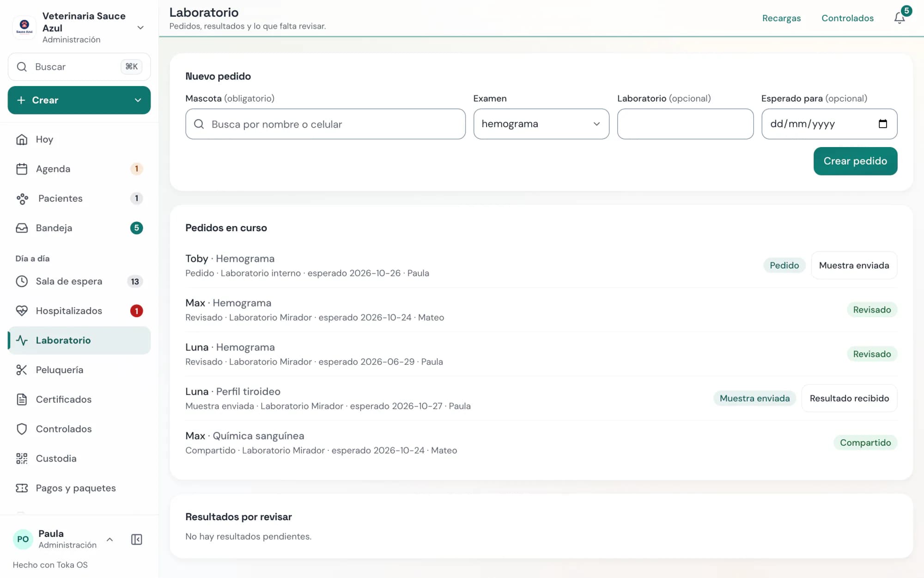
Task: Click the Esperado para date field
Action: point(829,124)
